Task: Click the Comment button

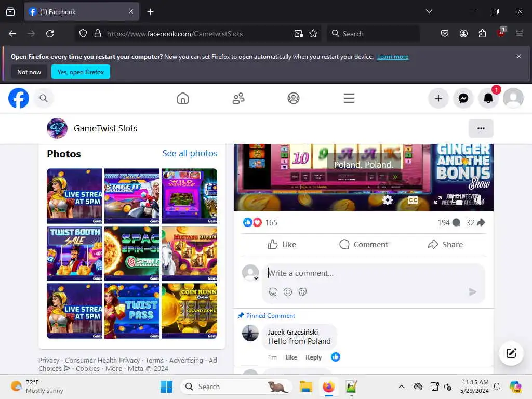Action: click(363, 244)
